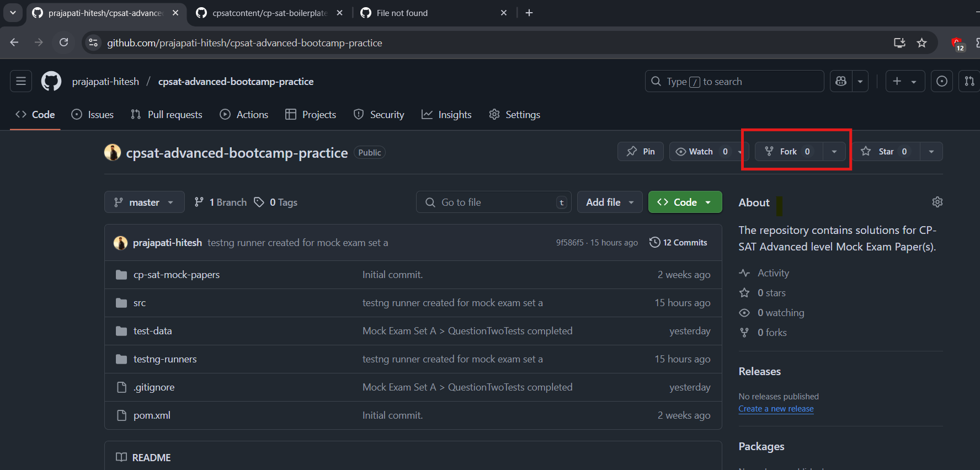The image size is (980, 470).
Task: Click the browser address bar URL
Action: pyautogui.click(x=244, y=42)
